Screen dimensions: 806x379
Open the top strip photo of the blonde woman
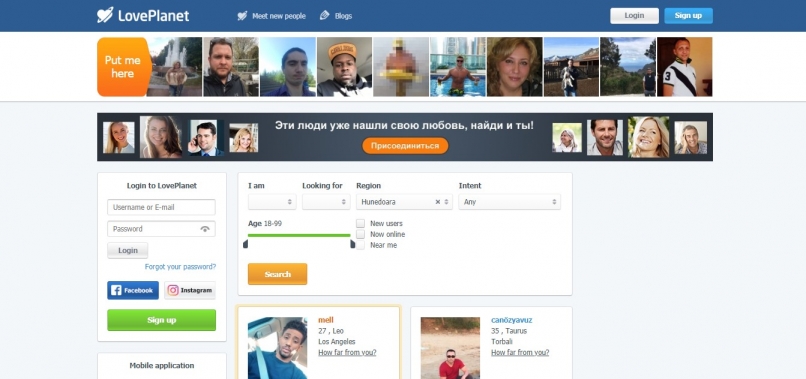pyautogui.click(x=515, y=67)
